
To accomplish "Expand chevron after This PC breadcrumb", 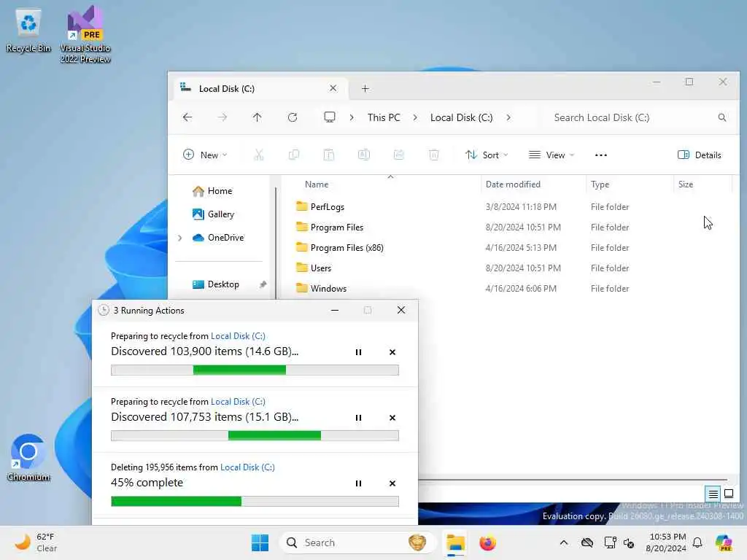I will [x=415, y=117].
